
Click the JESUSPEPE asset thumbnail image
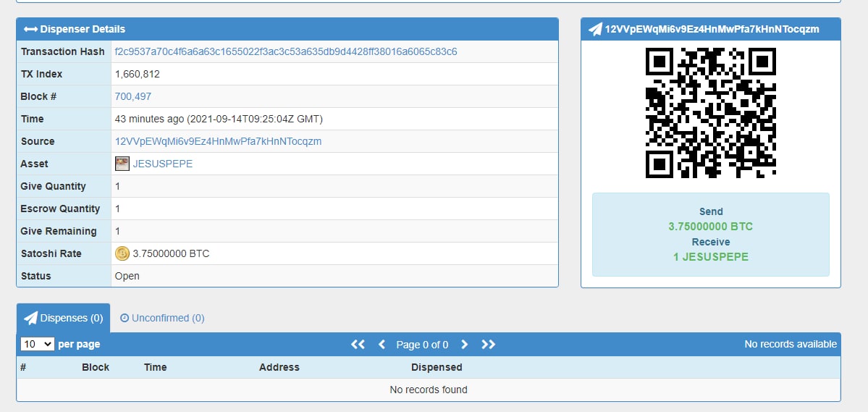pos(122,164)
